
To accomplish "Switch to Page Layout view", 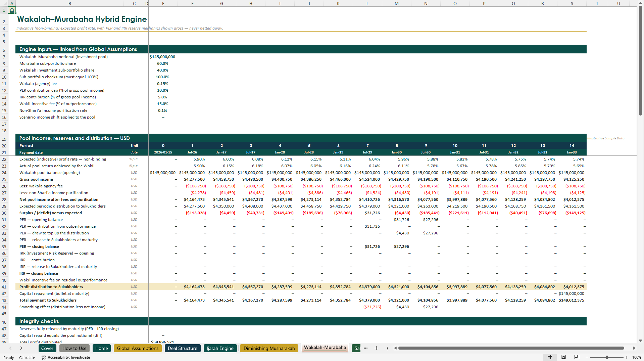I will point(563,357).
